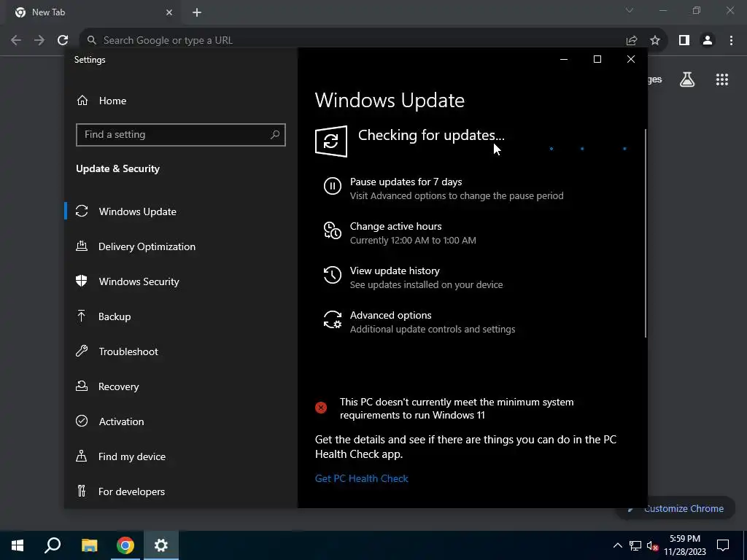
Task: Click the Advanced options gear-sync icon
Action: coord(333,319)
